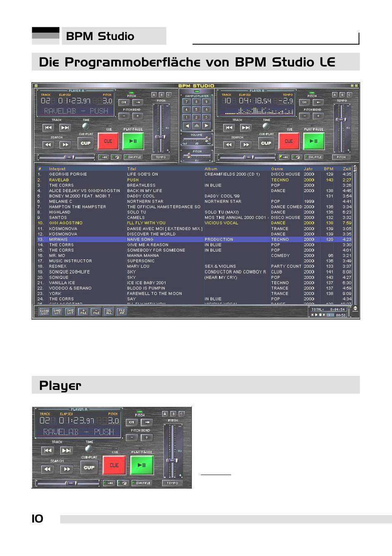
Task: Click previous track button in main window's Player A
Action: coord(48,128)
